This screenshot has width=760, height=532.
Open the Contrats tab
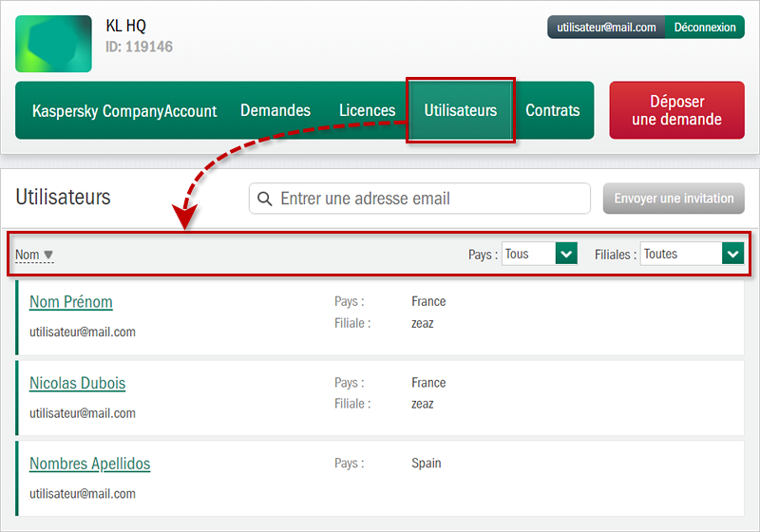(x=553, y=110)
